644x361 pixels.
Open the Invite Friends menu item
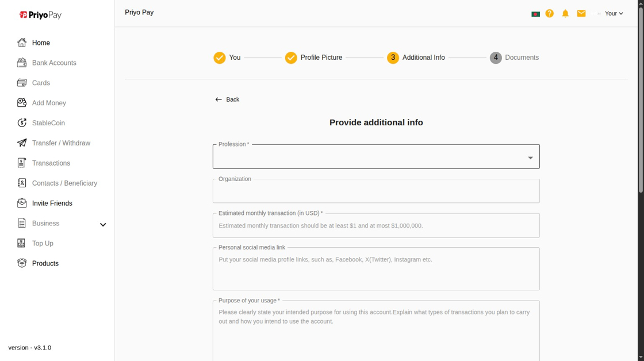coord(52,203)
